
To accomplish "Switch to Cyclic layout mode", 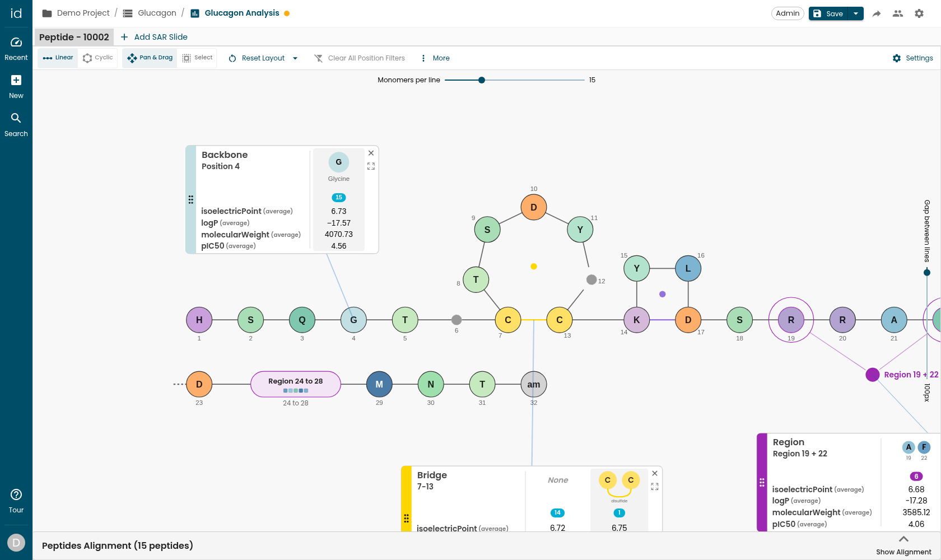I will click(98, 58).
